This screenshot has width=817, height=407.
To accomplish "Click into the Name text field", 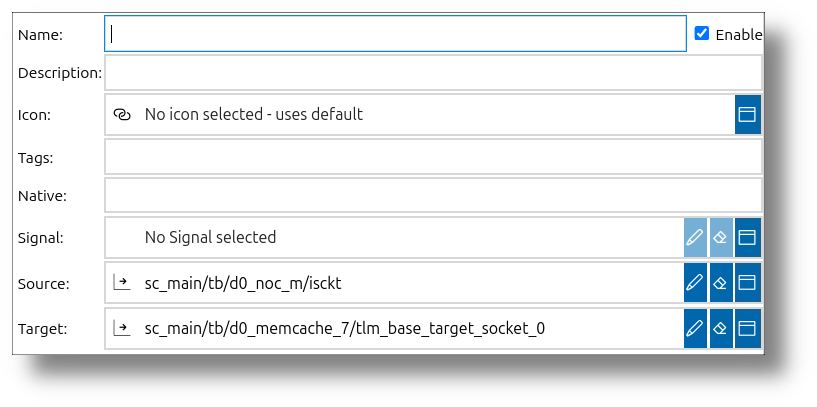I will pyautogui.click(x=395, y=34).
